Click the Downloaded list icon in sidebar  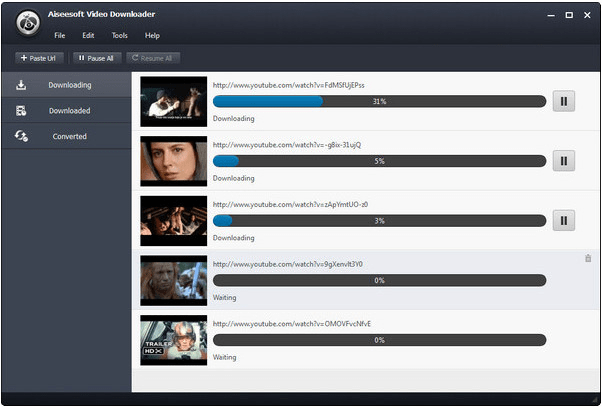click(21, 111)
